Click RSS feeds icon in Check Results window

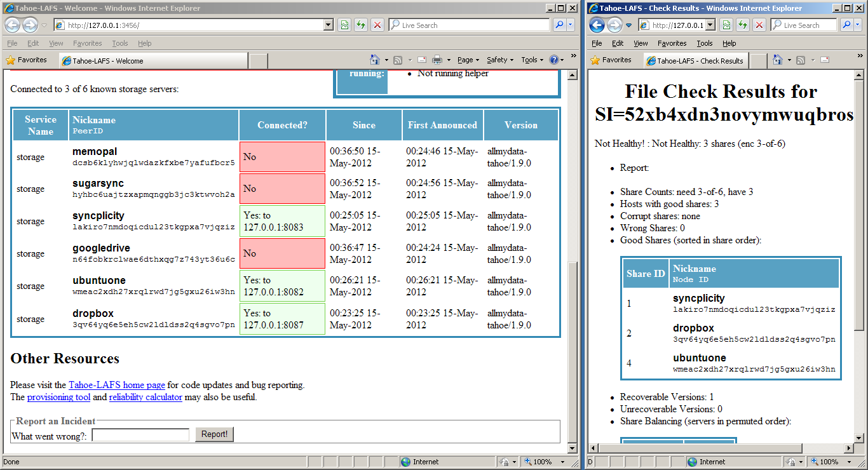pos(801,60)
